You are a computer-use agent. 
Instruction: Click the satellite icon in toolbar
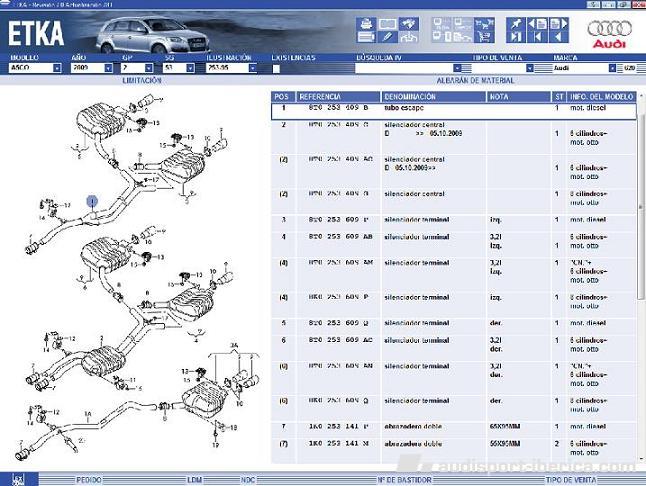(409, 23)
